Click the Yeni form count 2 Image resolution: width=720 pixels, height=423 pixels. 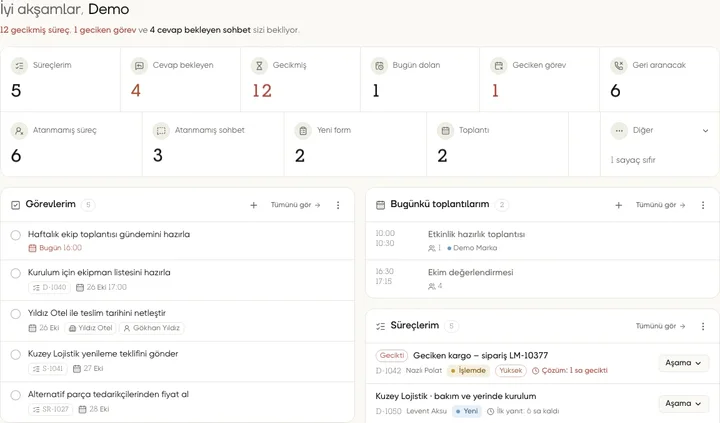click(300, 156)
